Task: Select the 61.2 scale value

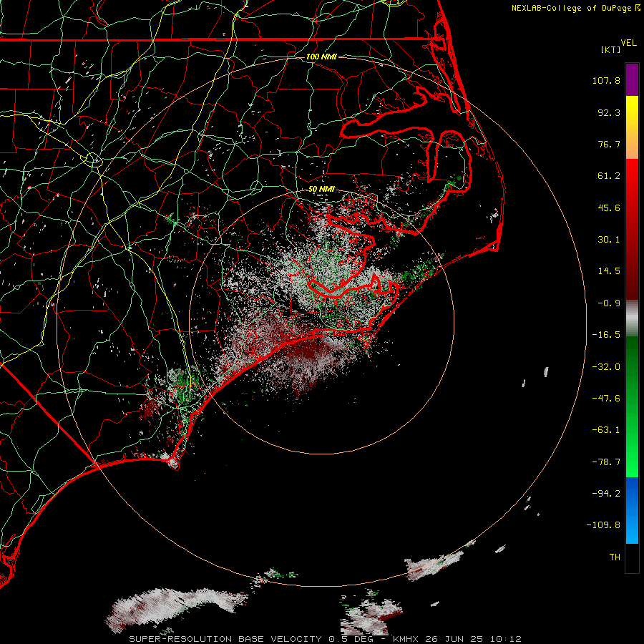Action: 609,176
